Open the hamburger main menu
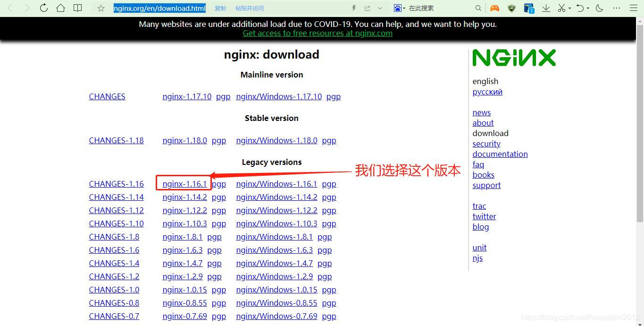The width and height of the screenshot is (644, 326). (634, 8)
